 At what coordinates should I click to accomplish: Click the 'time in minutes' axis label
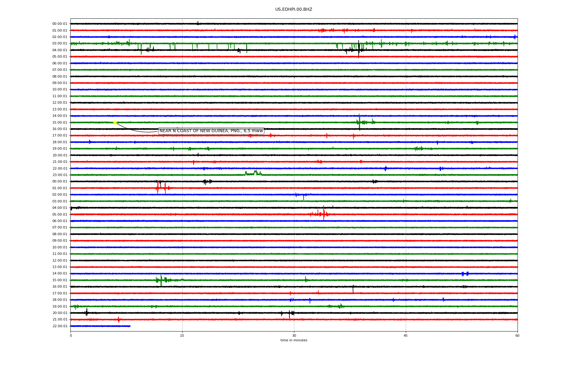[294, 340]
